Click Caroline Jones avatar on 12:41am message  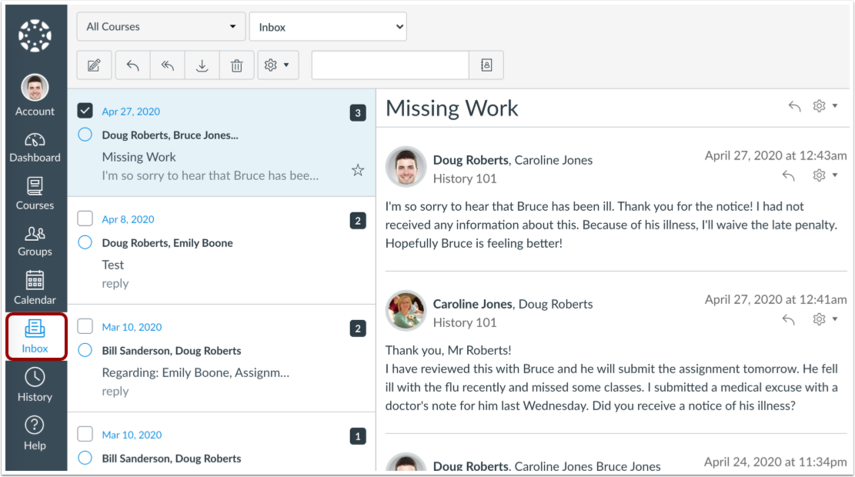click(x=406, y=310)
